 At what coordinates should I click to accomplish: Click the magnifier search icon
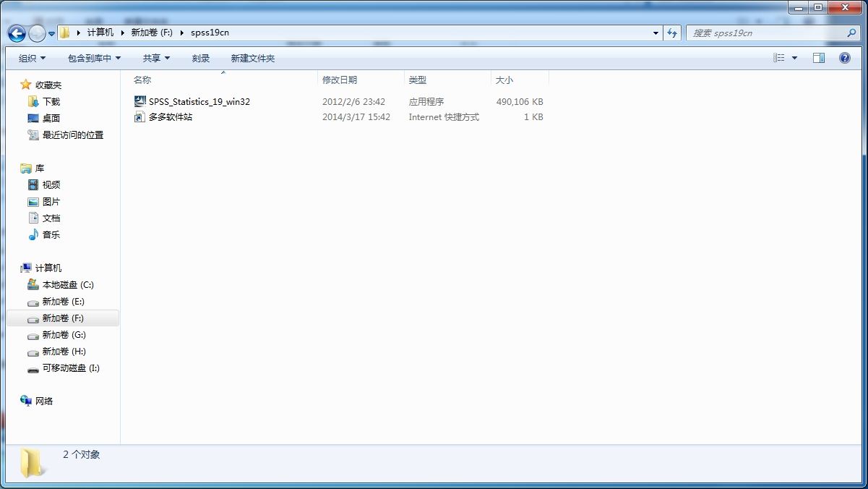(852, 33)
